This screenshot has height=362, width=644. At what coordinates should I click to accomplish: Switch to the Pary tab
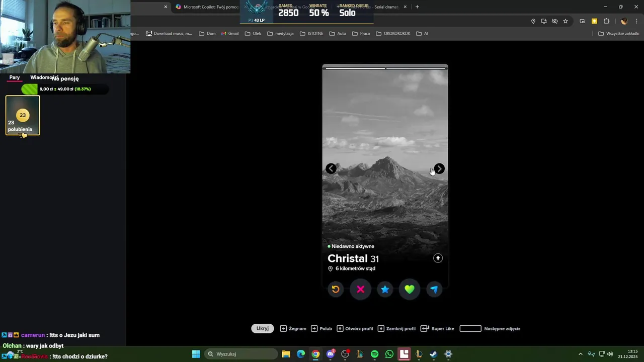click(x=15, y=77)
